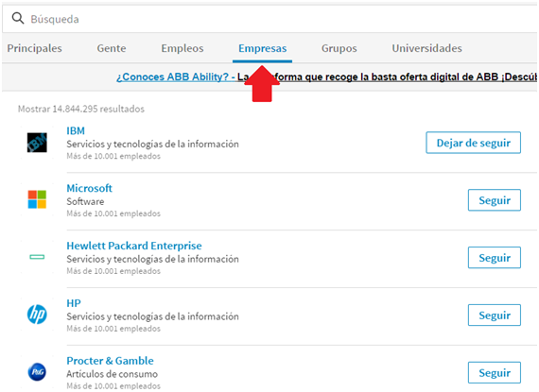The image size is (539, 392).
Task: Follow HP with the Seguir button
Action: tap(494, 315)
